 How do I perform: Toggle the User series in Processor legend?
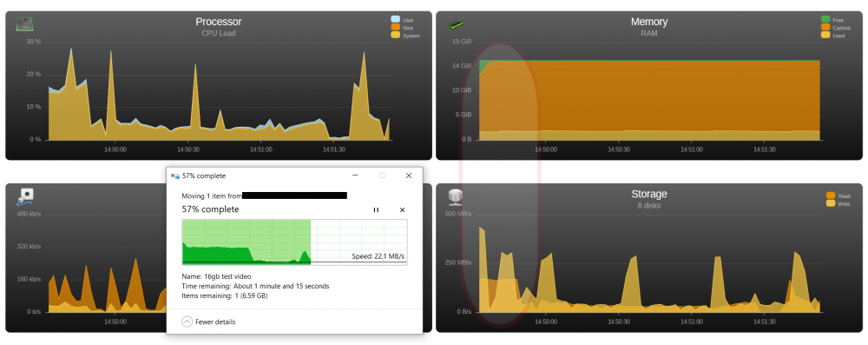[x=402, y=20]
